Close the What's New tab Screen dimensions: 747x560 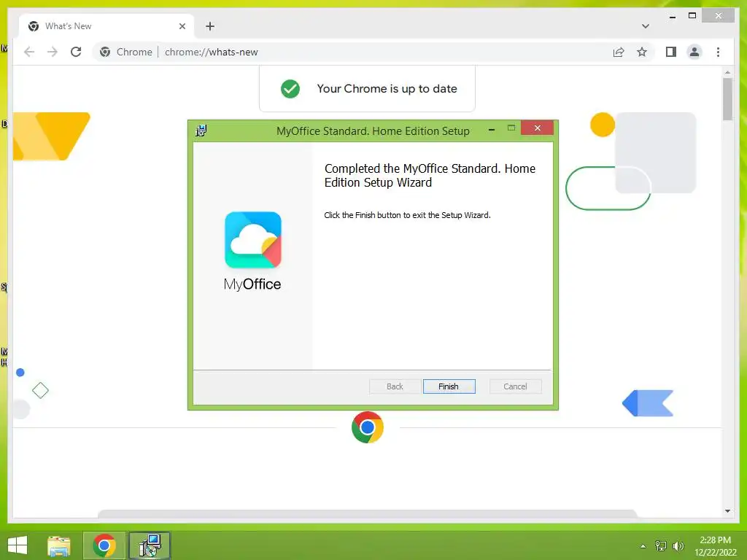point(182,26)
